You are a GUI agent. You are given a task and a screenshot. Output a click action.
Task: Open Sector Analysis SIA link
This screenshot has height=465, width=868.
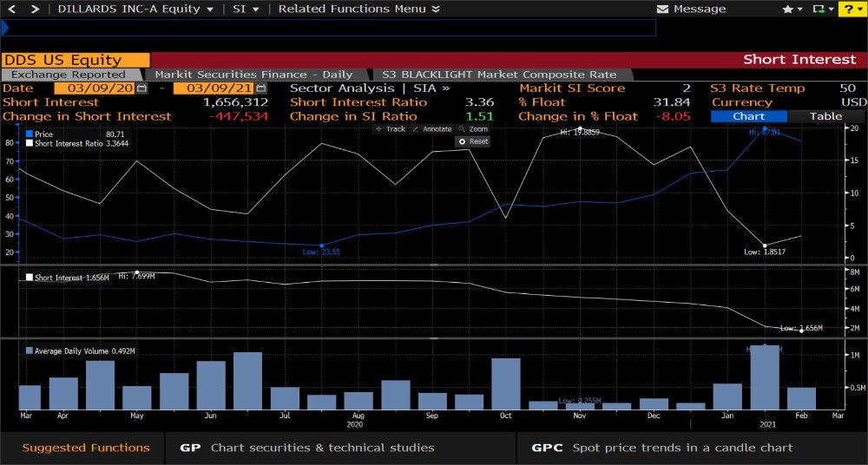coord(370,88)
